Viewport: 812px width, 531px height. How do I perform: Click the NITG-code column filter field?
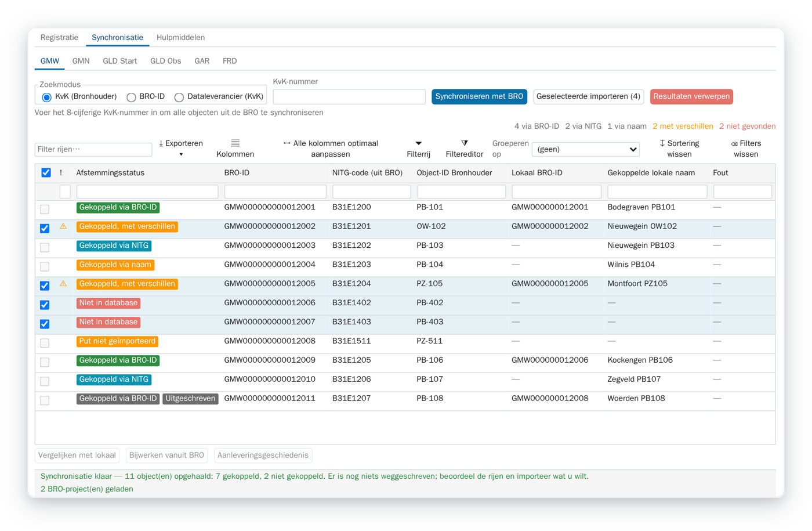tap(372, 192)
